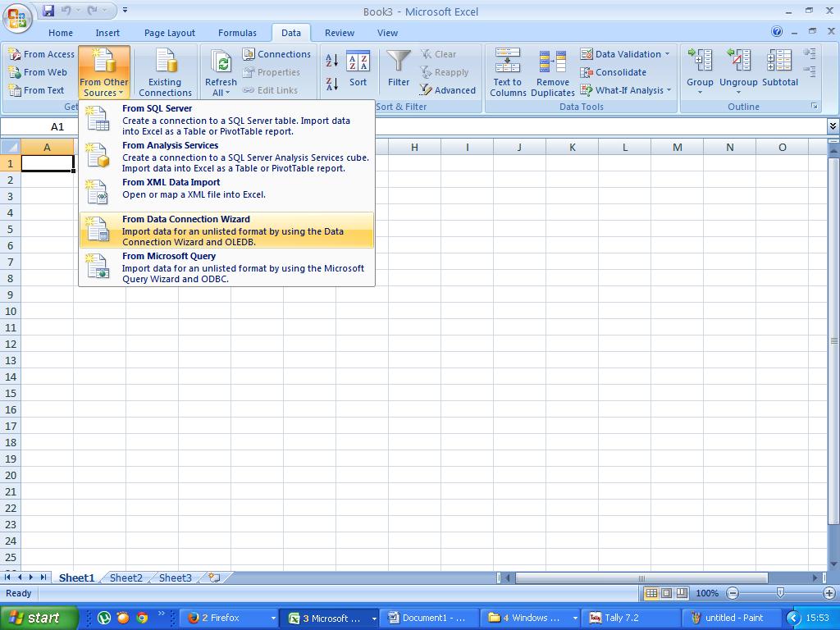Click the From Access icon
The image size is (840, 630).
point(15,54)
